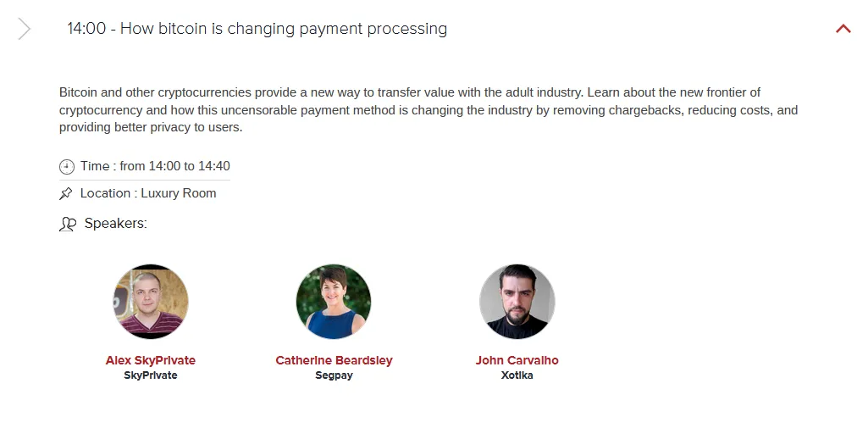Follow the Catherine Beardsley name link
The height and width of the screenshot is (428, 868).
334,360
